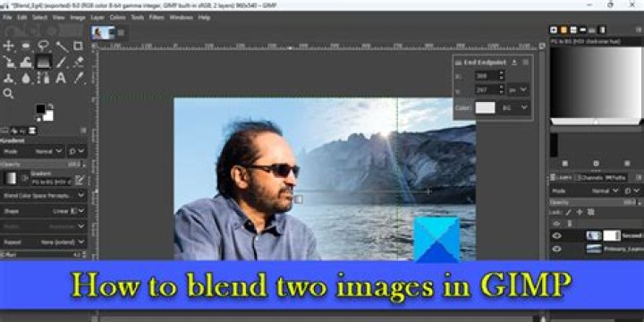The width and height of the screenshot is (644, 322).
Task: Open the layer Mode Normal dropdown
Action: click(x=586, y=191)
